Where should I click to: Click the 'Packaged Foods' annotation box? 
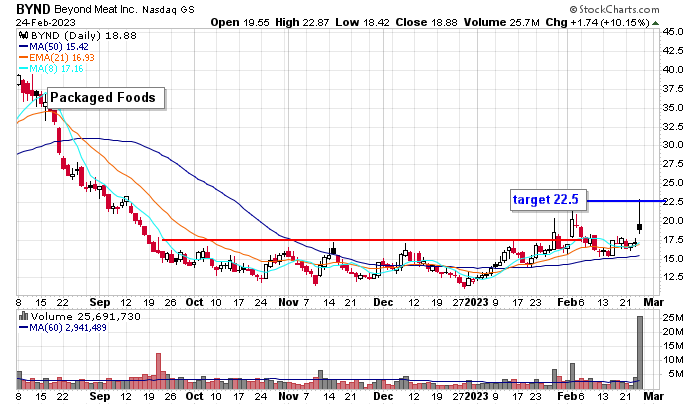click(x=106, y=98)
